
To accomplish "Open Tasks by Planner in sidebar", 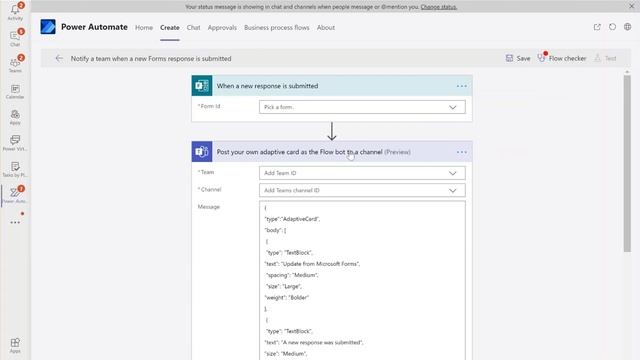I will click(x=15, y=169).
